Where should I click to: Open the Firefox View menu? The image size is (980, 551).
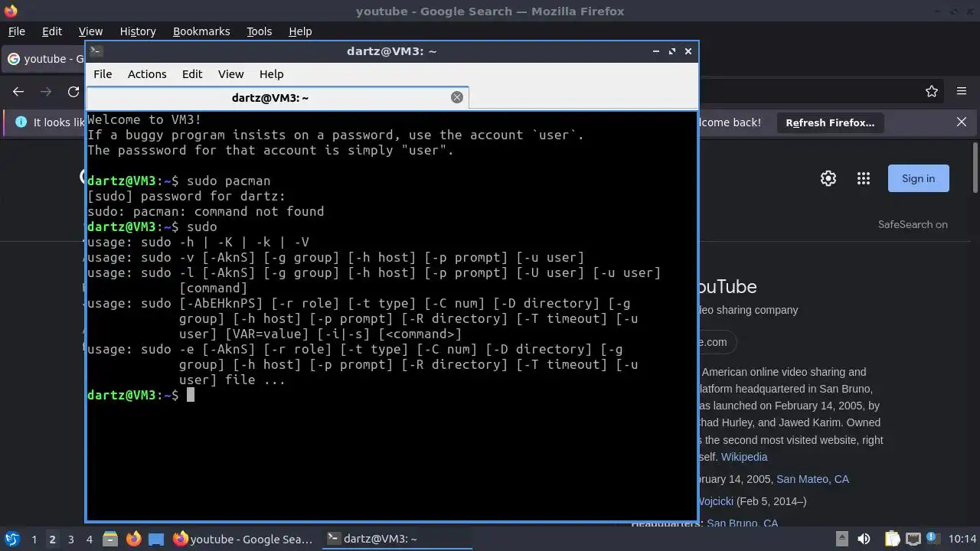pos(90,31)
